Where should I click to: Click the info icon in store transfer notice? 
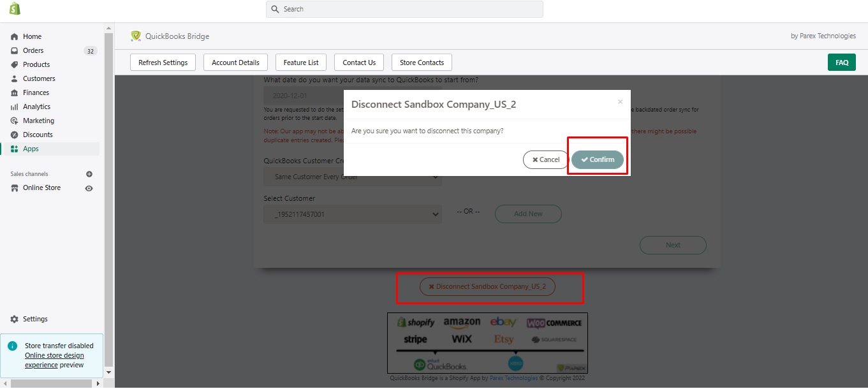12,346
